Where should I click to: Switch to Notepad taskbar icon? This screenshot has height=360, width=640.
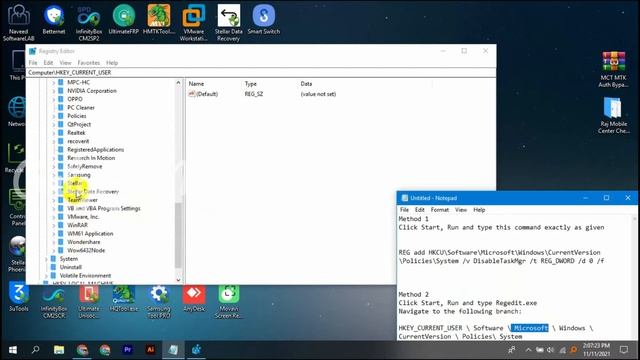[173, 350]
